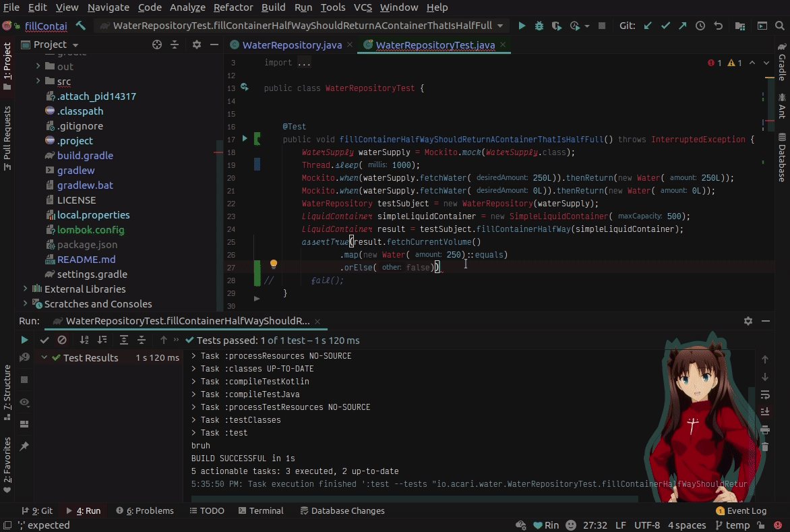Click locate file target icon in Project panel
Screen dimensions: 790x532
tap(157, 45)
